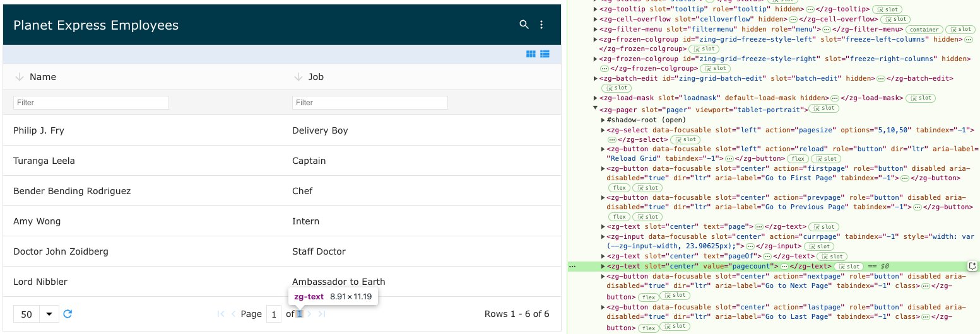Focus the Job column filter field

[x=370, y=102]
